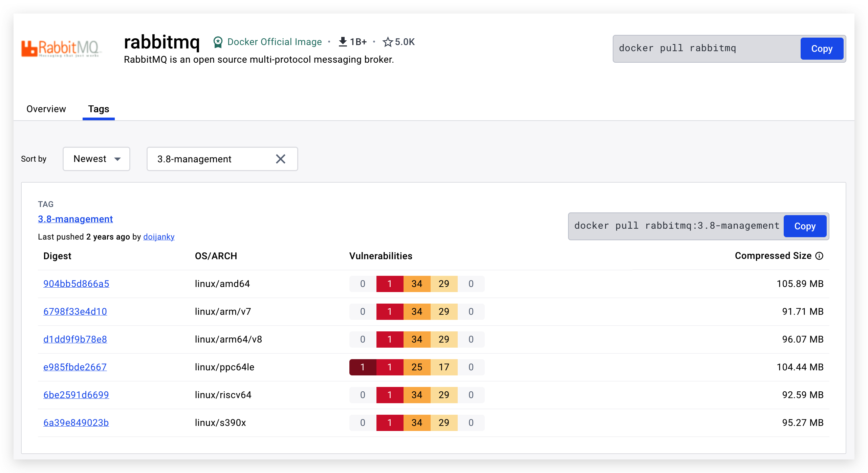Clear the 3.8-management filter with X
Image resolution: width=868 pixels, height=473 pixels.
(x=281, y=159)
